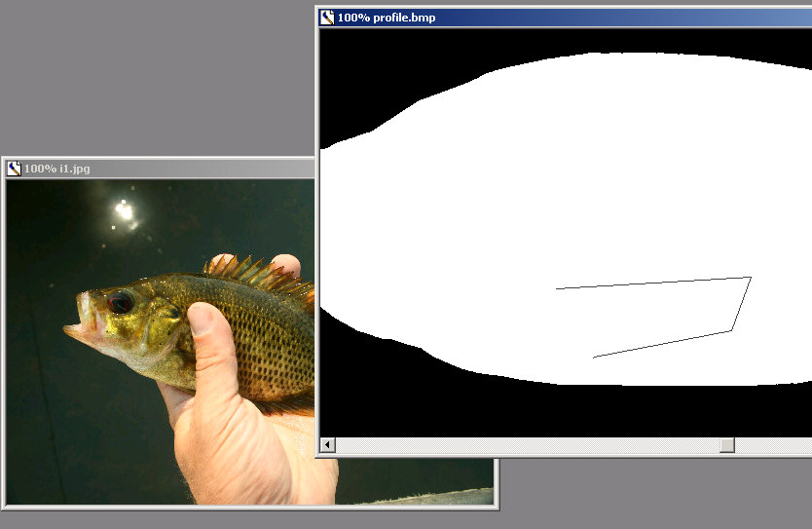The image size is (812, 529).
Task: Select the '100% i1.jpg' title text
Action: pyautogui.click(x=57, y=169)
